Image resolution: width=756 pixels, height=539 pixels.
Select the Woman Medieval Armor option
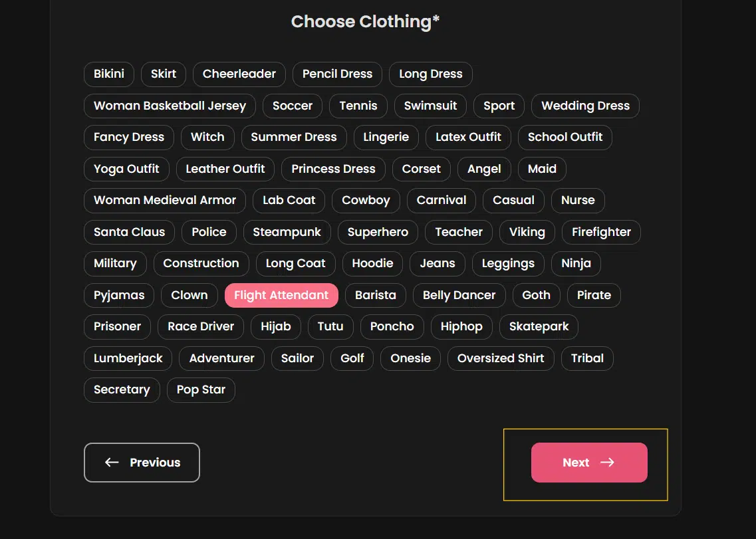point(164,200)
